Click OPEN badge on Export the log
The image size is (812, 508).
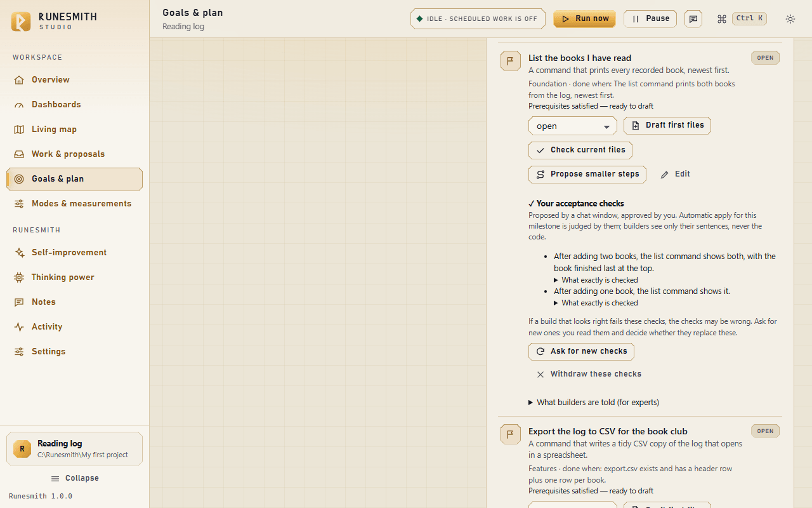tap(765, 431)
